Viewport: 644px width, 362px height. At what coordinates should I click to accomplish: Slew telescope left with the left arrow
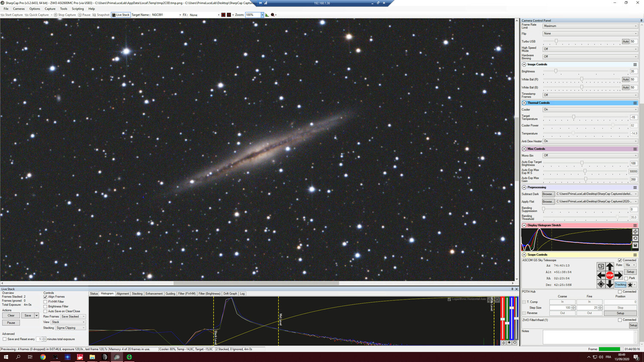click(601, 275)
